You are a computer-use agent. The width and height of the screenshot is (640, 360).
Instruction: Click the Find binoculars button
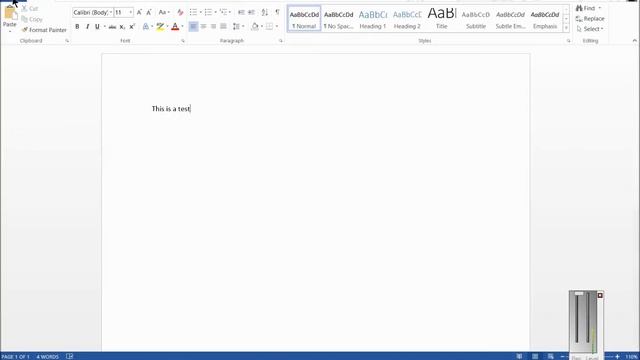click(x=586, y=8)
